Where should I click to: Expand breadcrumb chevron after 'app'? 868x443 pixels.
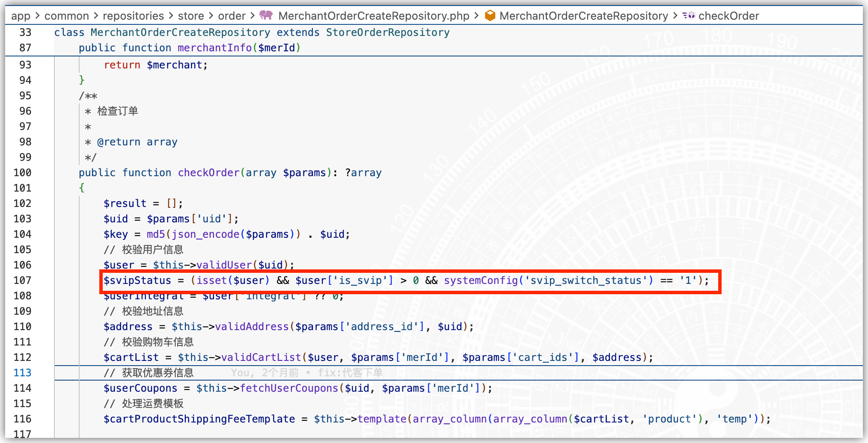pos(37,16)
